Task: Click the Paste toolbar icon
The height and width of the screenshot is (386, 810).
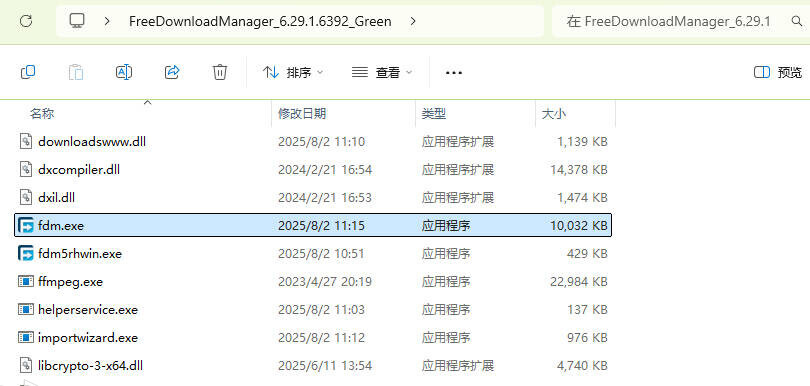Action: [x=76, y=72]
